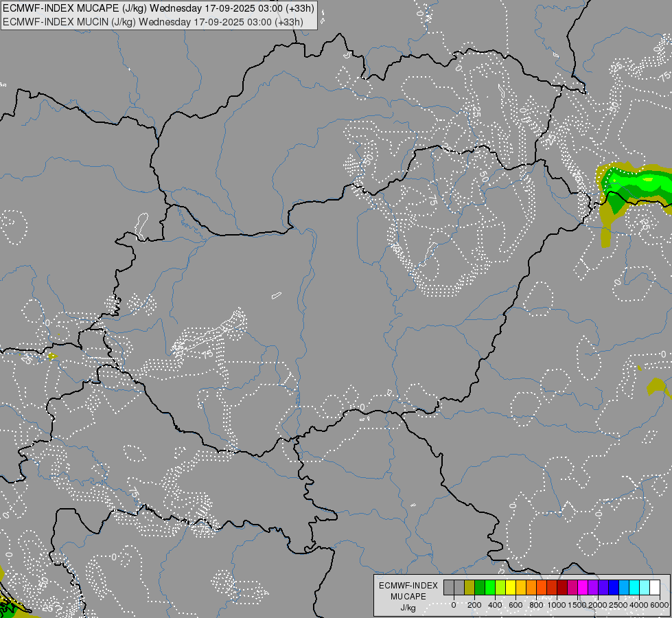Click the legend's 2000 tick label
Screen dimensions: 672x618
tap(598, 605)
